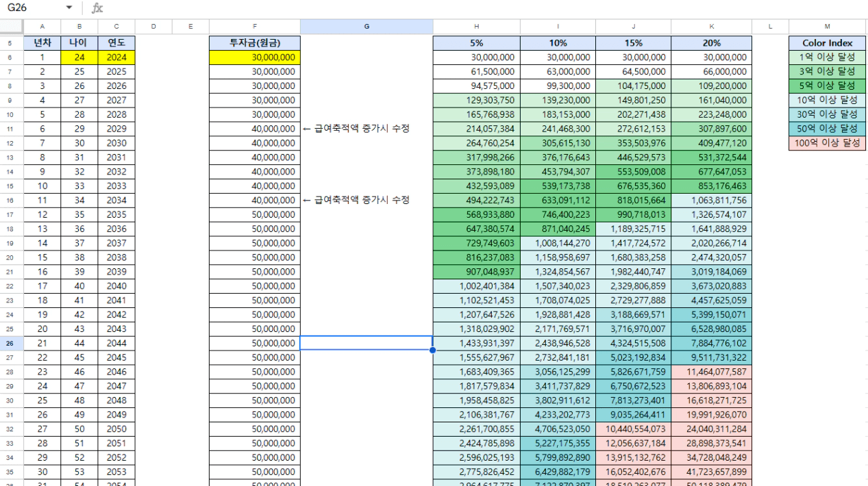
Task: Click the 50억 이상 달성 legend cell
Action: tap(827, 129)
